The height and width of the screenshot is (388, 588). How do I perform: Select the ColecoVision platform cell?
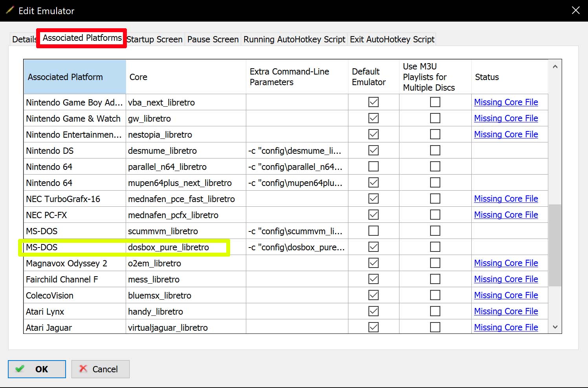click(x=75, y=295)
